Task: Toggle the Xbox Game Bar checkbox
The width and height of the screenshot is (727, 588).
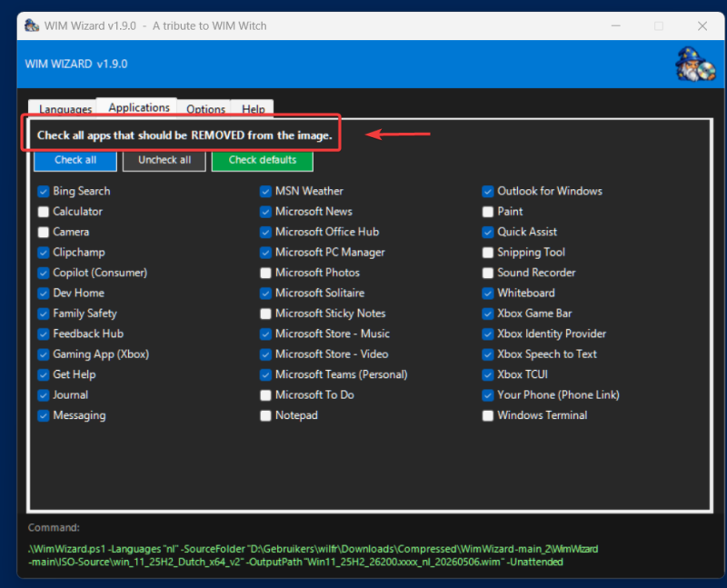Action: 488,314
